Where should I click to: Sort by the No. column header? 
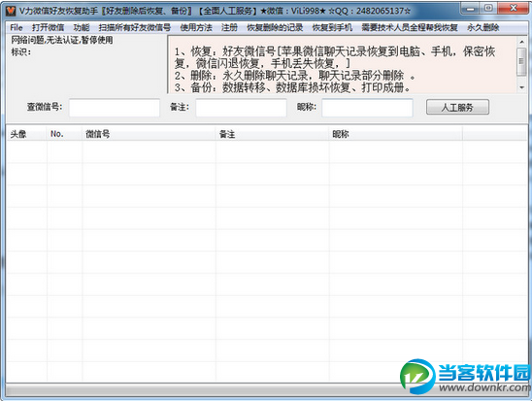click(64, 134)
